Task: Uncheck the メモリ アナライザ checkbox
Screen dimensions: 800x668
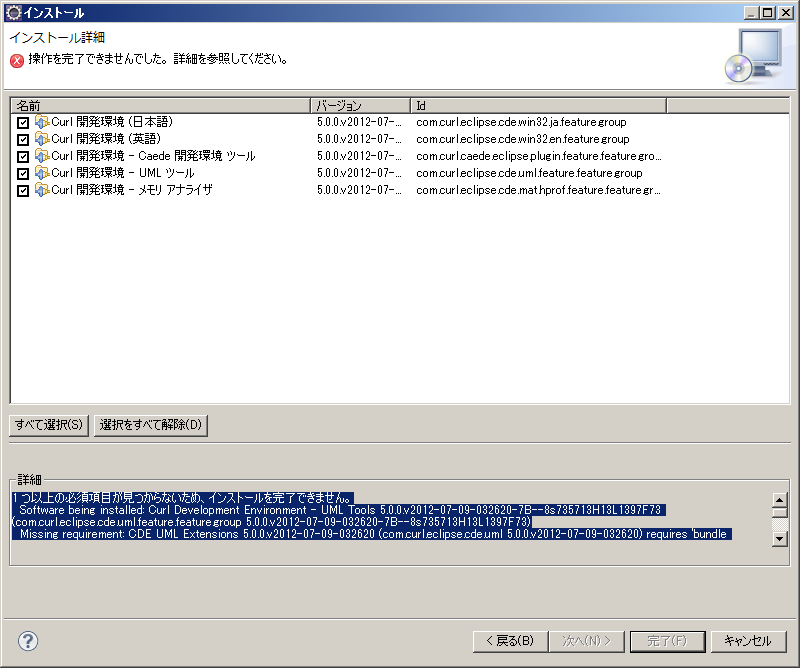Action: coord(23,191)
